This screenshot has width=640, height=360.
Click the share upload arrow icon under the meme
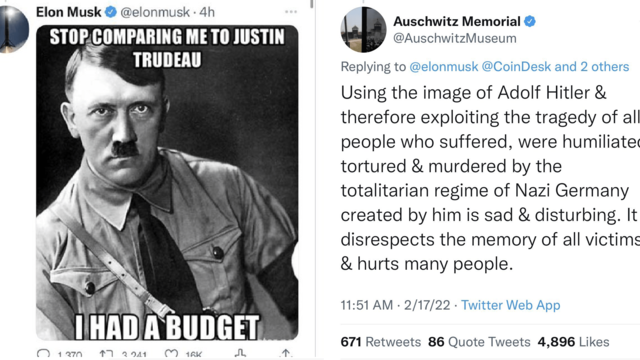point(286,353)
